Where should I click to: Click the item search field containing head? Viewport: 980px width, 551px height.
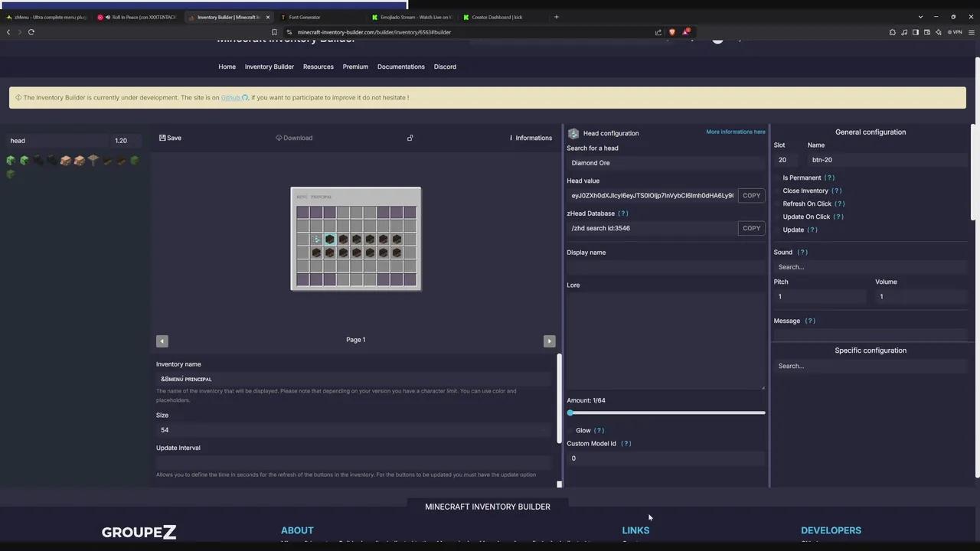point(57,141)
